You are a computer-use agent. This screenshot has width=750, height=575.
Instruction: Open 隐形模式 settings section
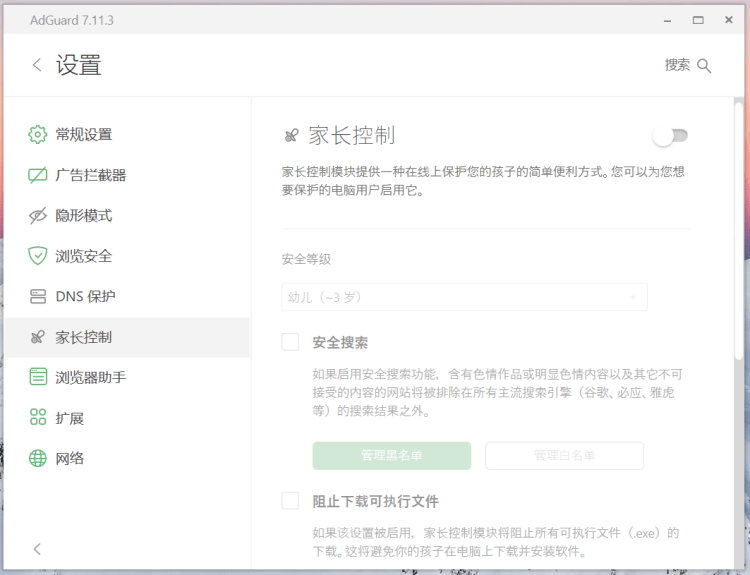[127, 216]
